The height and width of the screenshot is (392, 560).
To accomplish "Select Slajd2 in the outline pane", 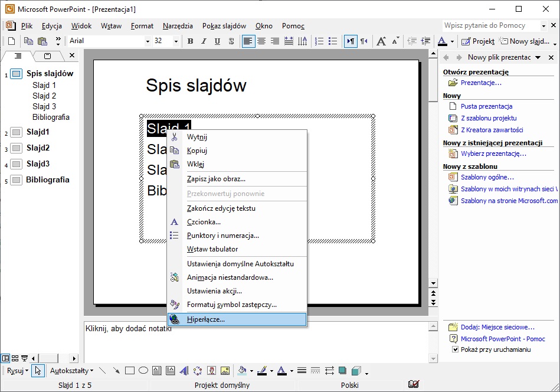I will (38, 148).
